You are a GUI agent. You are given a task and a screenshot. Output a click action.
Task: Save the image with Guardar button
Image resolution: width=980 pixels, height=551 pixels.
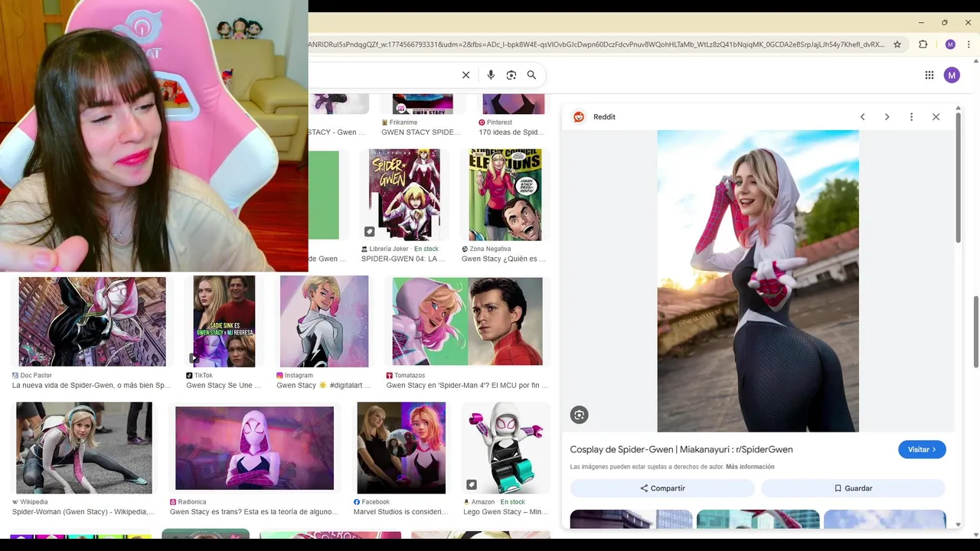pyautogui.click(x=853, y=488)
